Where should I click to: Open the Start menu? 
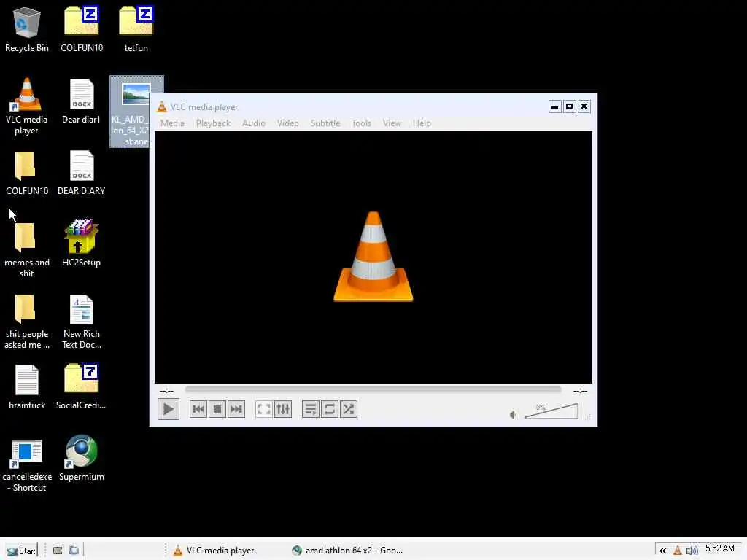21,551
